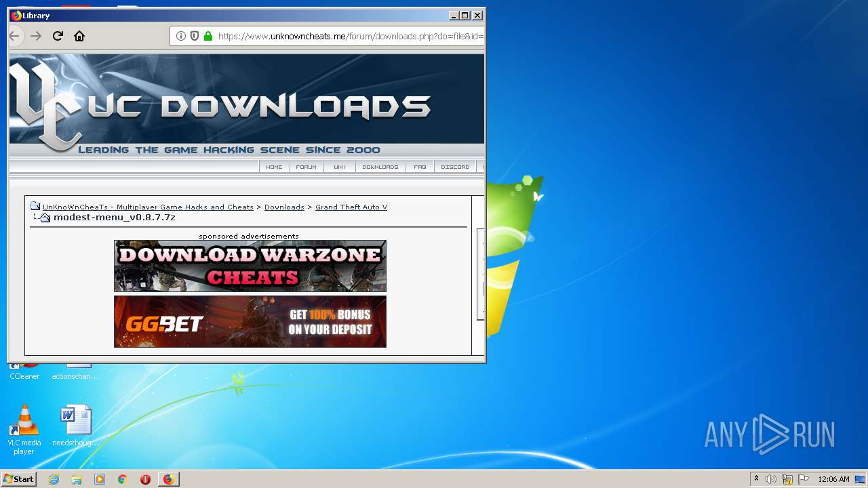Open the FORUM tab in site navigation
Screen dimensions: 868x488
(x=307, y=167)
